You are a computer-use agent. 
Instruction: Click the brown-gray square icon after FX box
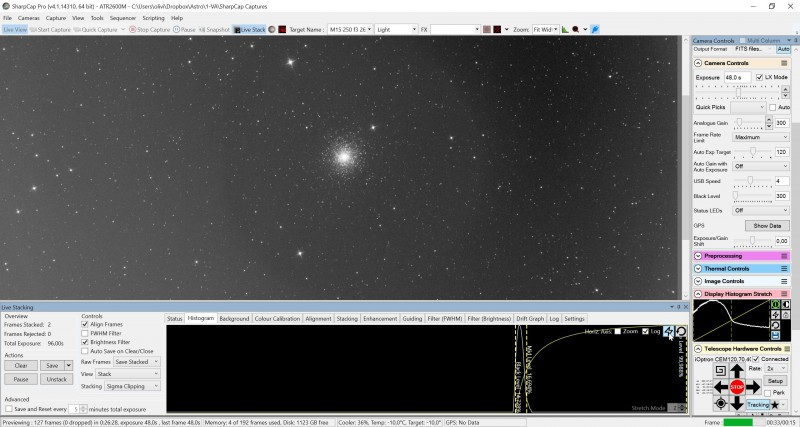tap(487, 30)
